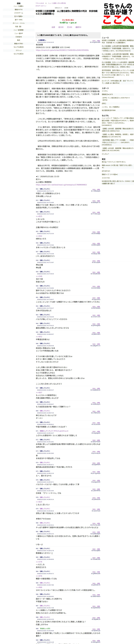
Task: Open ニュー速VIP board
Action: (19, 33)
